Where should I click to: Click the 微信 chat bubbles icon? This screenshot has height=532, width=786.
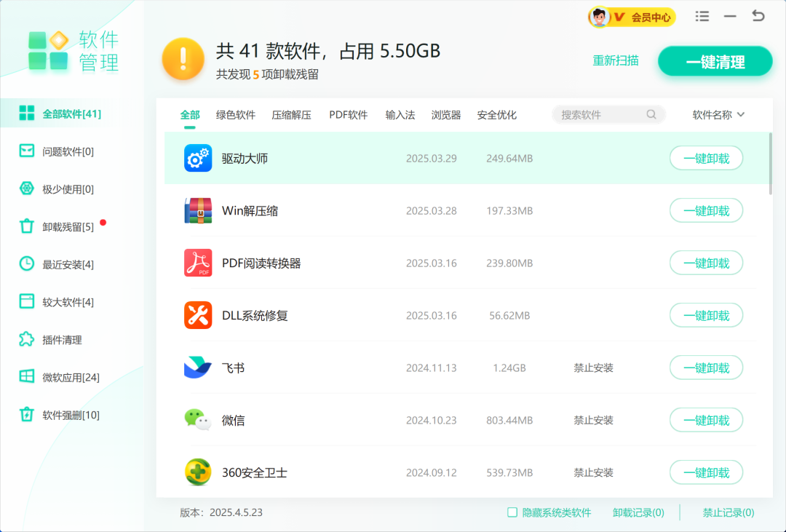198,420
